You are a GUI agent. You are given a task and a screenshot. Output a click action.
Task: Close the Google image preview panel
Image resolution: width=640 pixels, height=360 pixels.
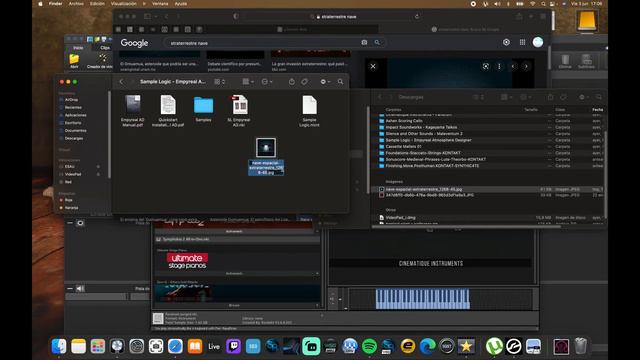[x=373, y=66]
